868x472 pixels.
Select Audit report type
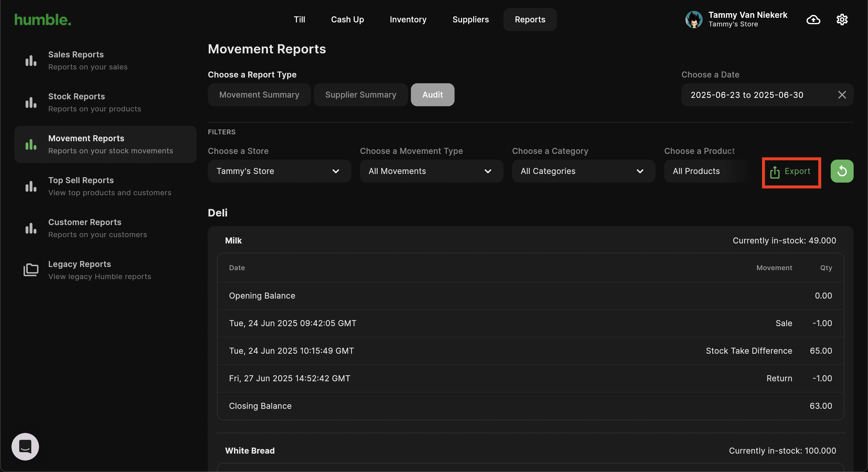[x=433, y=95]
